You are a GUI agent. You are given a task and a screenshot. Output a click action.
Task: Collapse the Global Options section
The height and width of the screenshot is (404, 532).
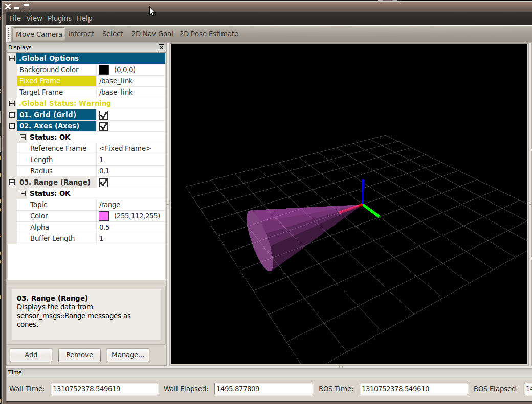(12, 58)
